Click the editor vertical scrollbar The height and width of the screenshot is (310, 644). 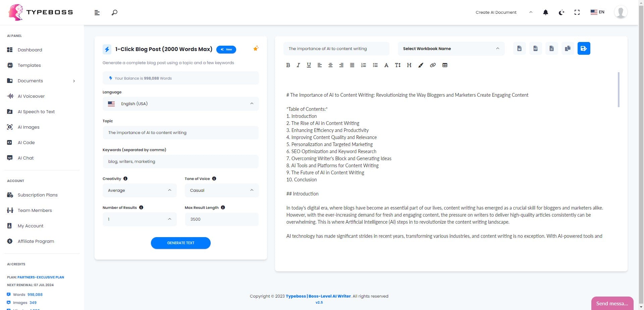(x=619, y=90)
